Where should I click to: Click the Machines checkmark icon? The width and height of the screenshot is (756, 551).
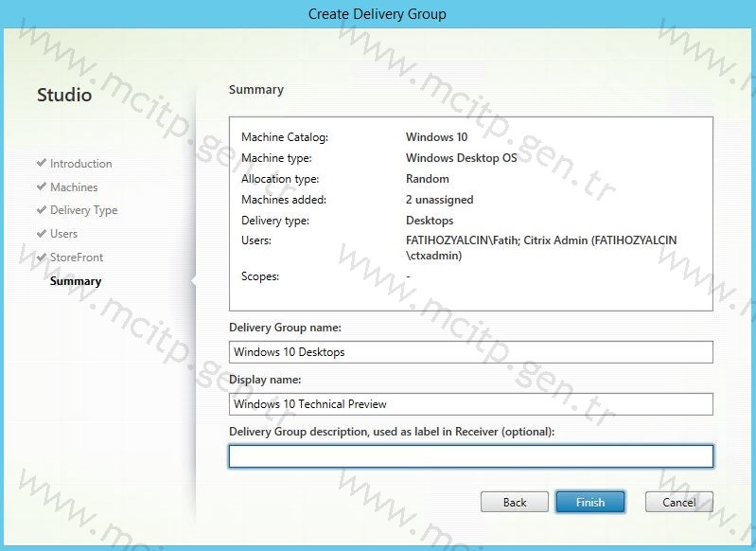(42, 187)
